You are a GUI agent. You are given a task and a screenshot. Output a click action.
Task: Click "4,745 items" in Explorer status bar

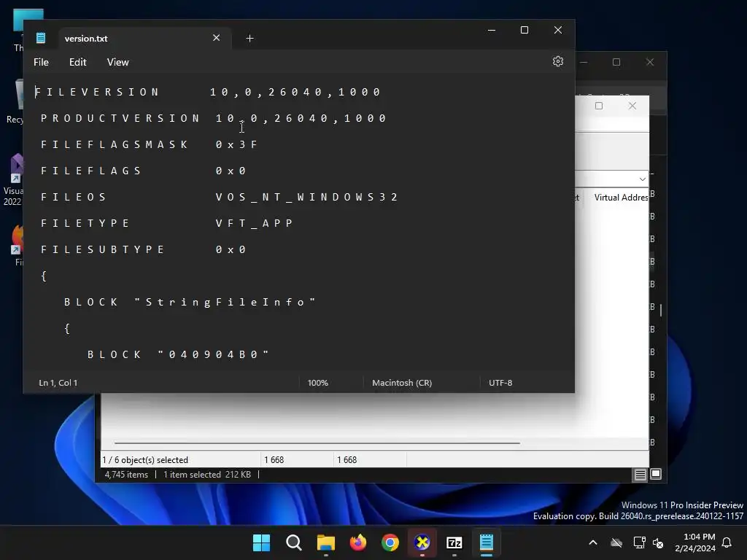(126, 474)
